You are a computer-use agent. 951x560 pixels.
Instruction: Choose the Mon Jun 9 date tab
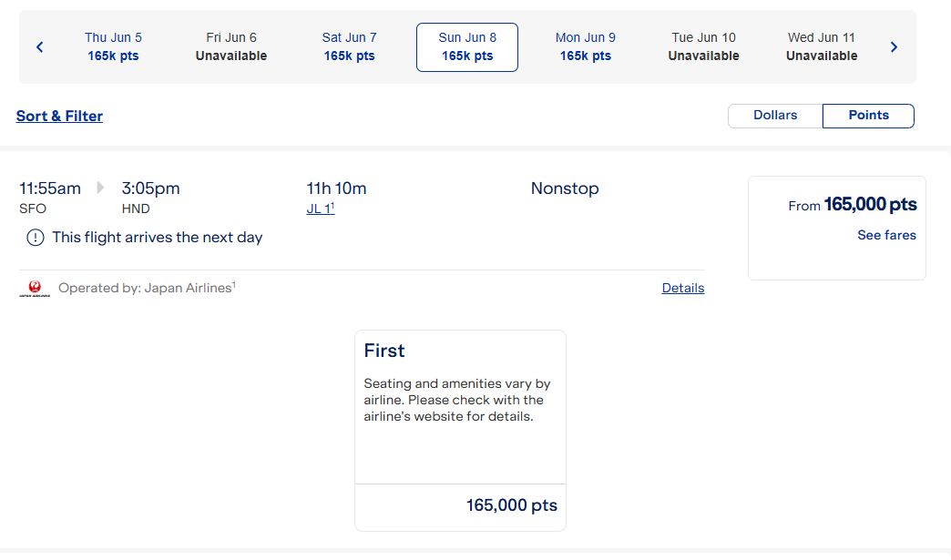[585, 47]
